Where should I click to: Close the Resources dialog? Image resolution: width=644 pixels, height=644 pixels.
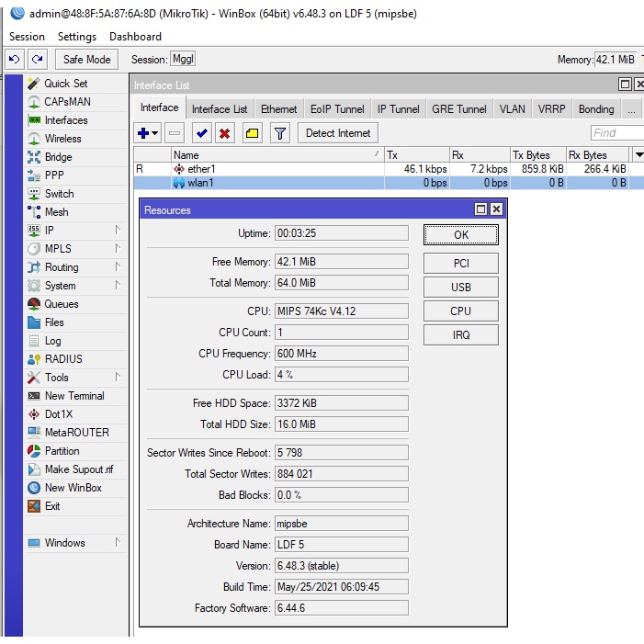496,209
